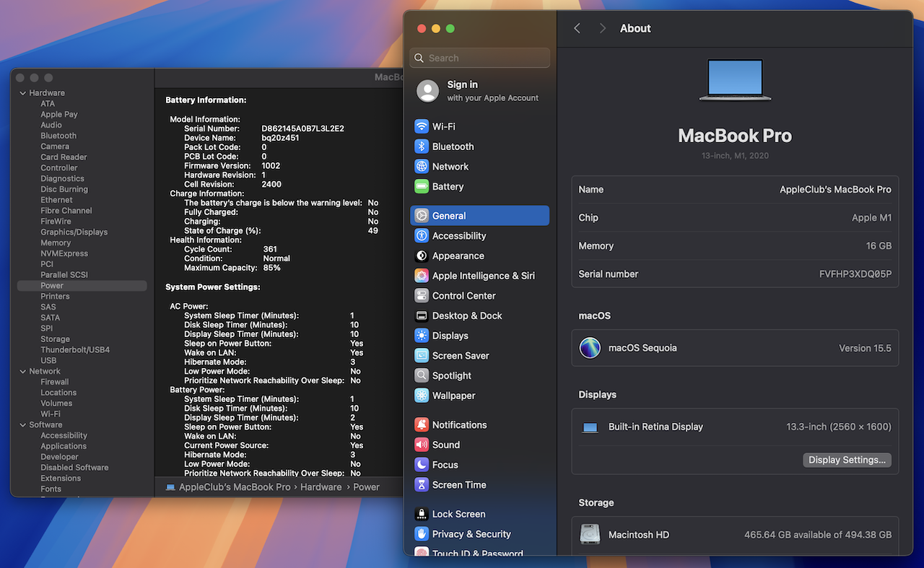
Task: Open Volumes under Network tree
Action: point(56,403)
